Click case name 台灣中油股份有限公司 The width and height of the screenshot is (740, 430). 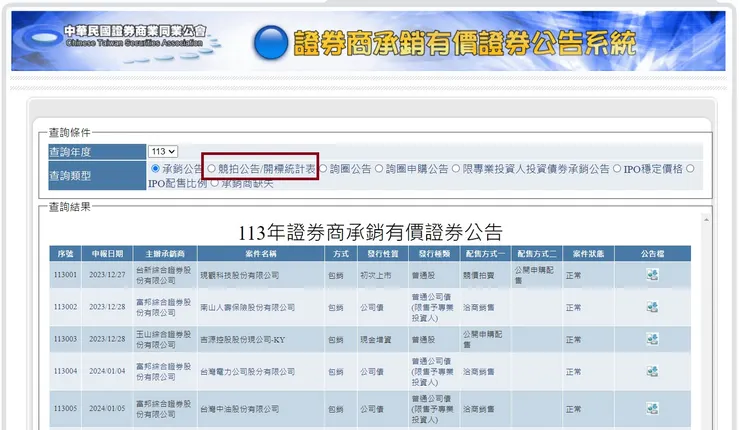(240, 409)
